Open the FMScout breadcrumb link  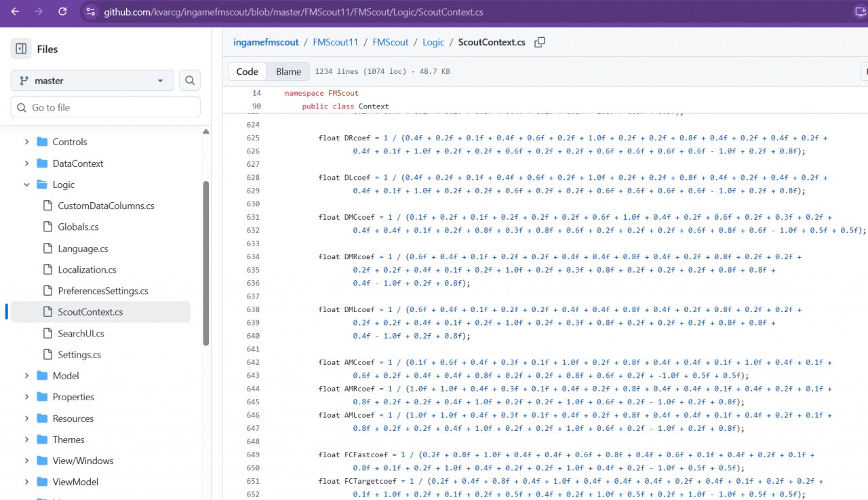pyautogui.click(x=390, y=42)
